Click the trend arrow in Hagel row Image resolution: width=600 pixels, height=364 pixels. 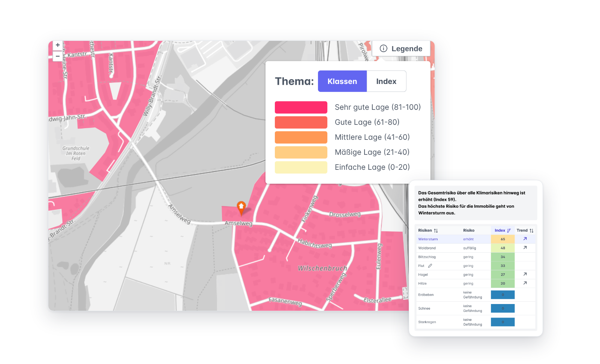[x=525, y=274]
